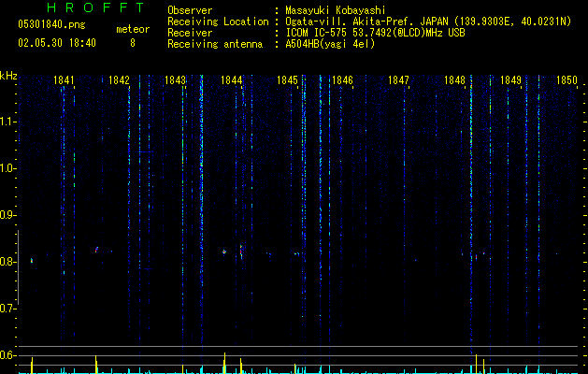Click the Receiving Location value text
588x374 pixels.
click(x=428, y=22)
